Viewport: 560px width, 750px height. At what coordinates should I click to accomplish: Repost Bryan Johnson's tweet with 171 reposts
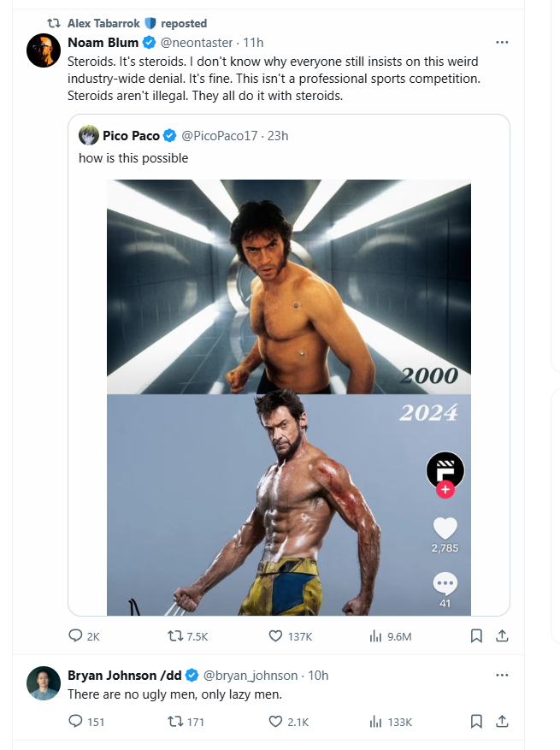pyautogui.click(x=175, y=722)
